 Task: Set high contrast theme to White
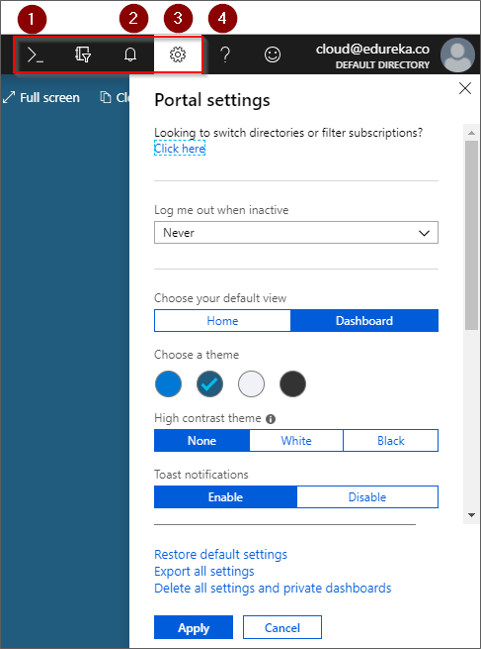[296, 440]
